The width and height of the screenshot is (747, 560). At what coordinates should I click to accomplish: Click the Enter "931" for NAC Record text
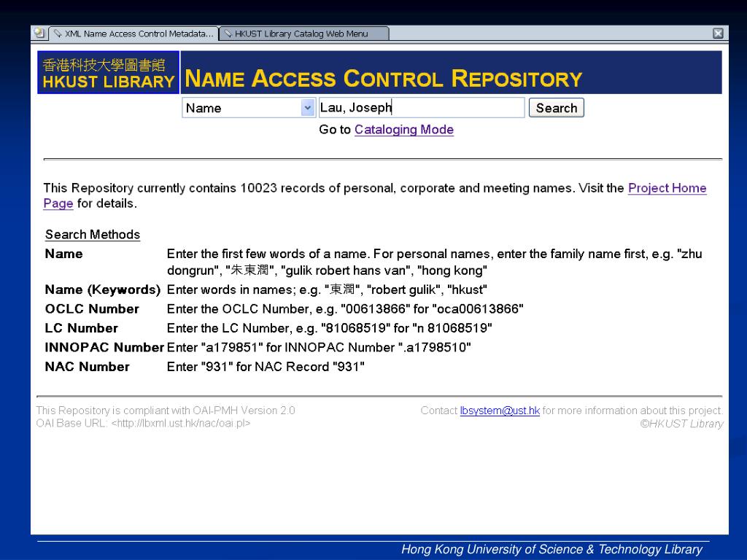tap(266, 367)
